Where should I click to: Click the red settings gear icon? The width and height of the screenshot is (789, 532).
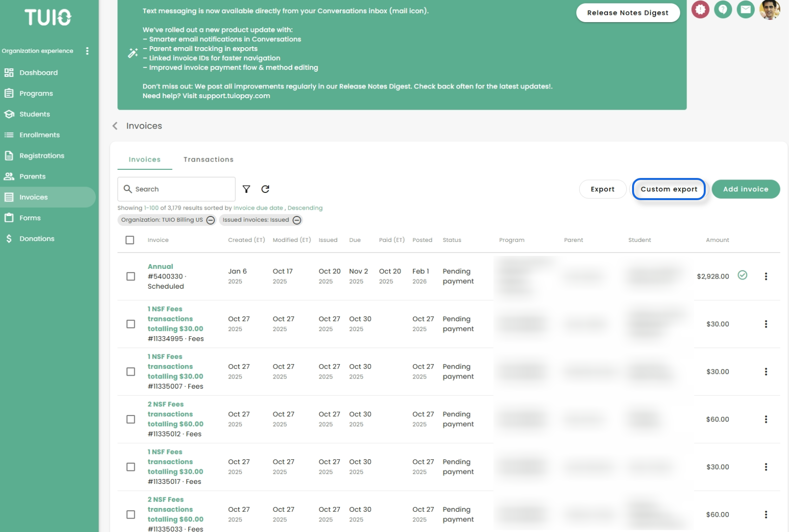700,10
